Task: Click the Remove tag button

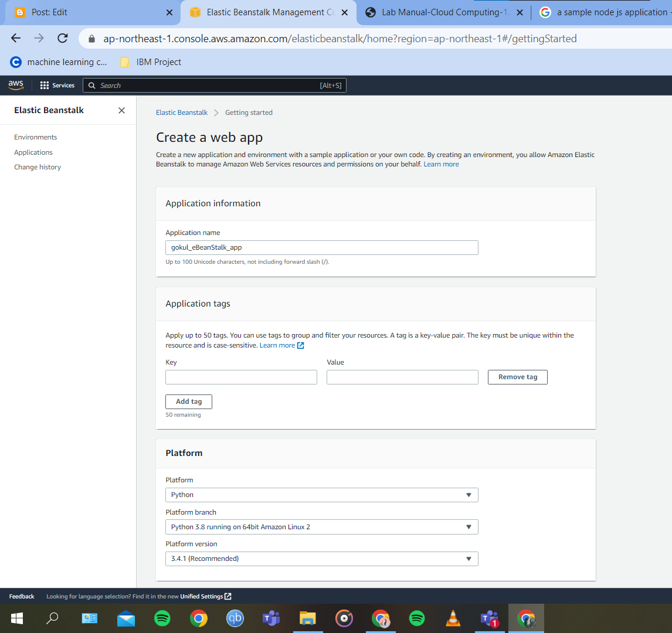Action: tap(518, 377)
